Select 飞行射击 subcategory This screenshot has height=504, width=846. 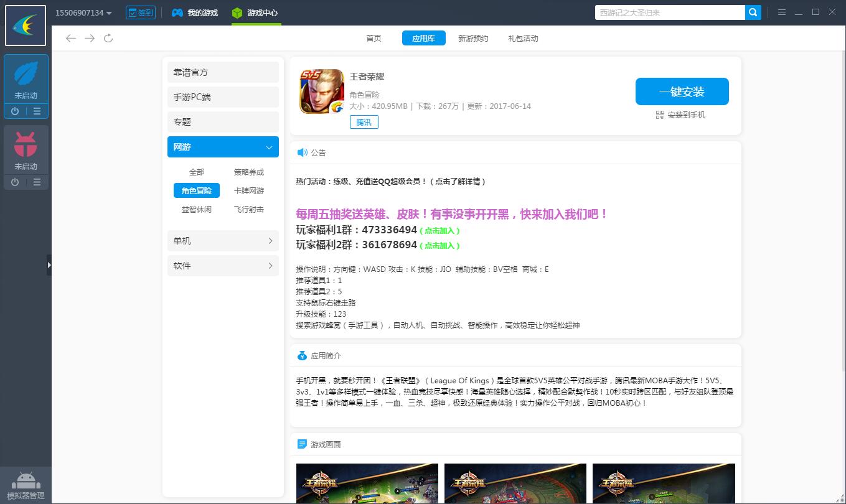point(249,210)
